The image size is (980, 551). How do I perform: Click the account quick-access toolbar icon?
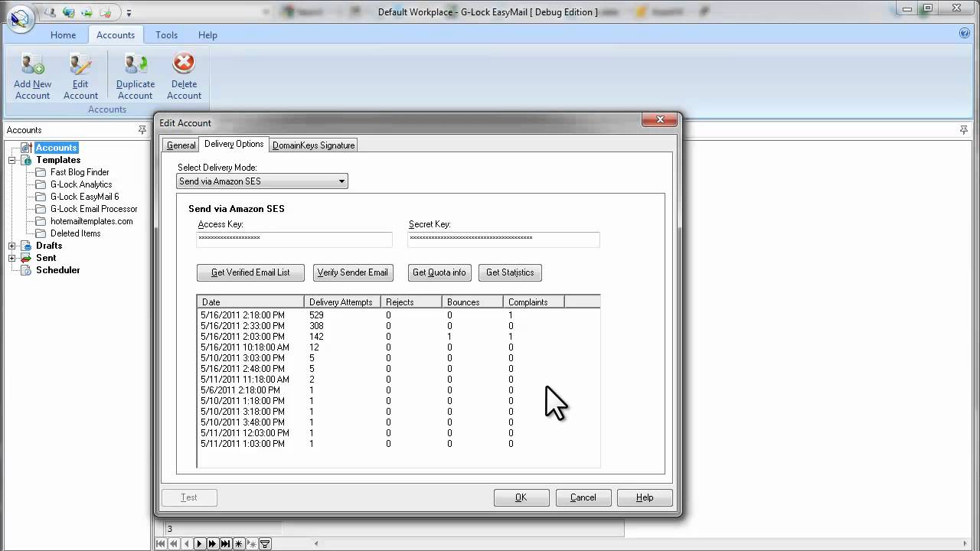(51, 12)
